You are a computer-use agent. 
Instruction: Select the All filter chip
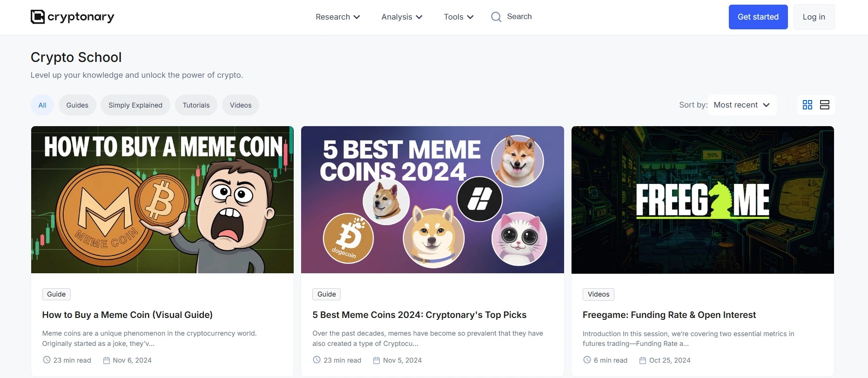[x=42, y=105]
